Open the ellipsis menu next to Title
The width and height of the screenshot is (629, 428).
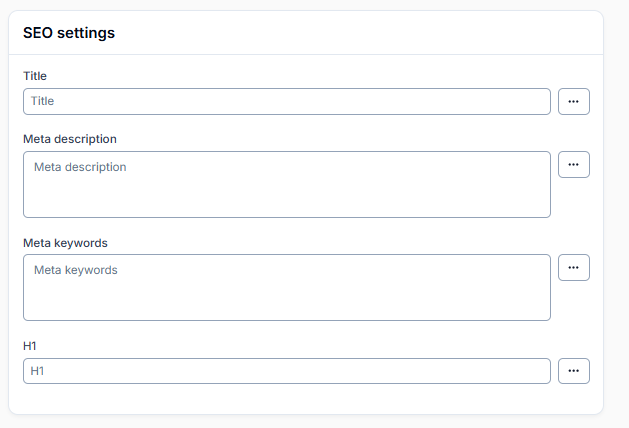coord(574,101)
